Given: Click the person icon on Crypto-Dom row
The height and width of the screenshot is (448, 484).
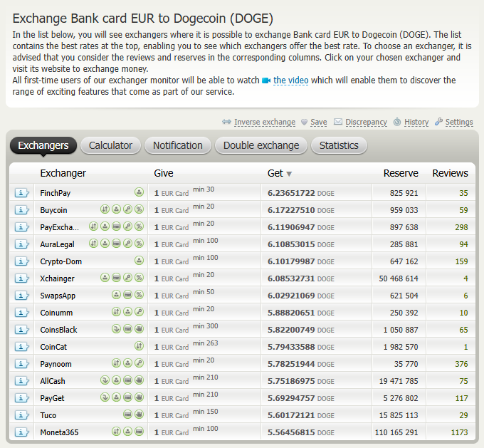Looking at the screenshot, I should point(139,261).
